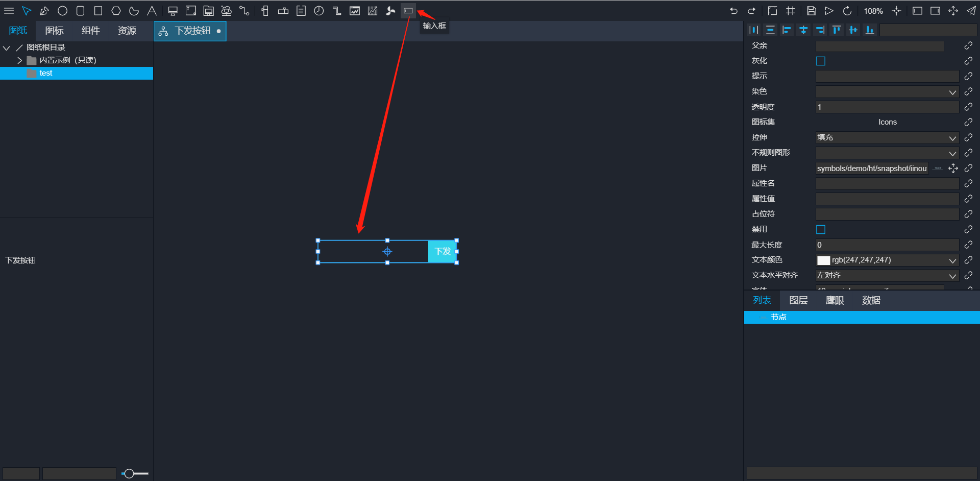Click the align left edges icon
This screenshot has height=481, width=980.
pos(787,30)
